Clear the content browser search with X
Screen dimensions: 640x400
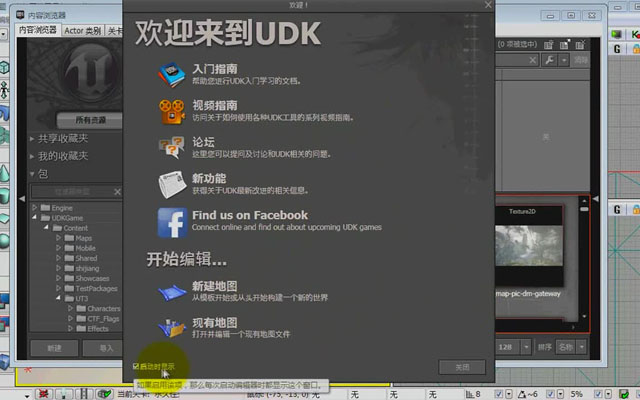coord(532,60)
